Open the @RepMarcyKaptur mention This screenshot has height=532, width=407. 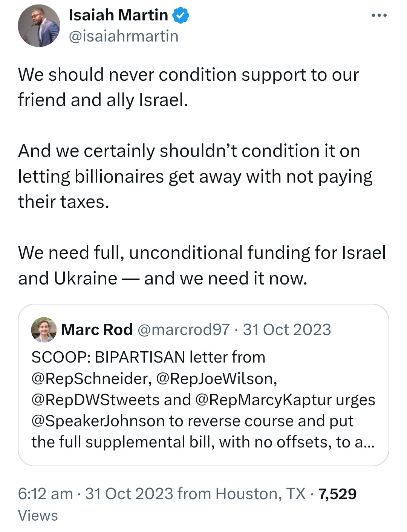coord(264,400)
